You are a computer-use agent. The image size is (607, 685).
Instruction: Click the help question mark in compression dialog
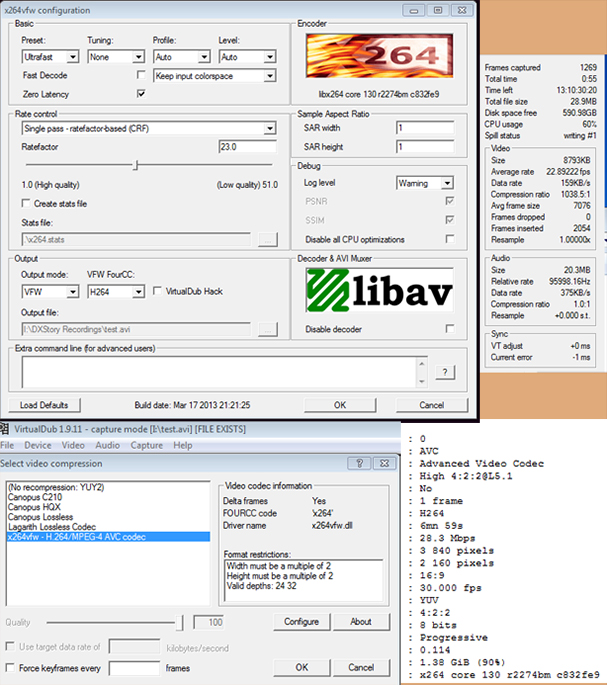click(359, 464)
